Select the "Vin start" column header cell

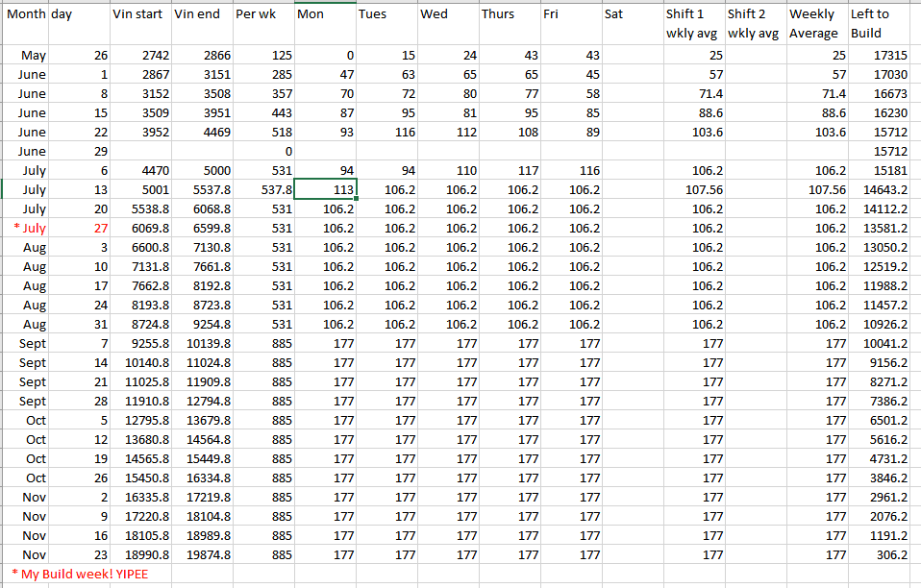tap(139, 14)
